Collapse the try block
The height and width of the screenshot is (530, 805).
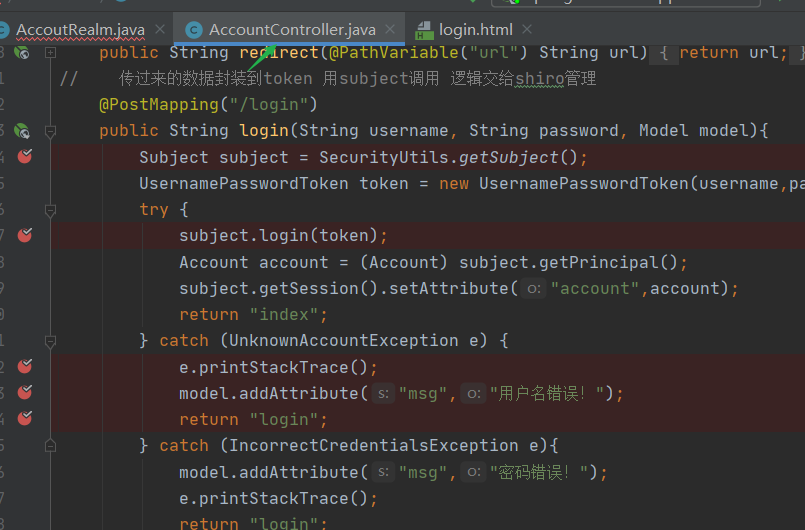(x=50, y=210)
